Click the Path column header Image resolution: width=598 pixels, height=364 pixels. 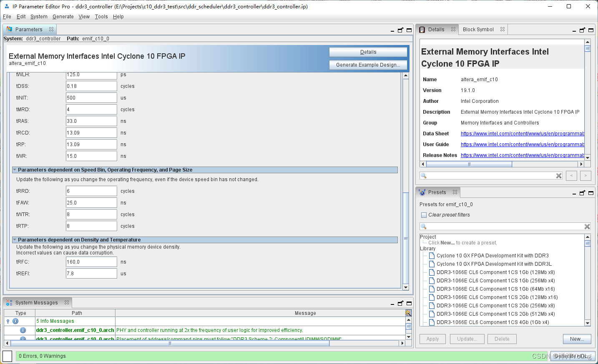[x=75, y=313]
